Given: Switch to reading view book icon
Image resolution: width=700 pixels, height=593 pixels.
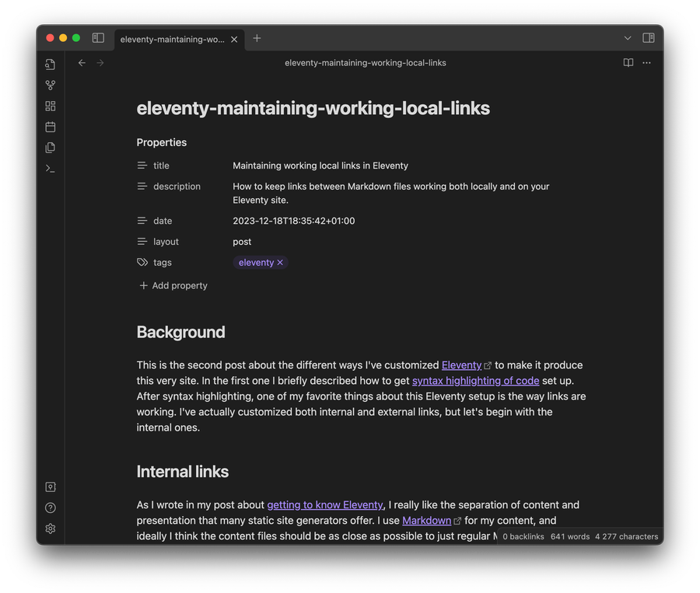Looking at the screenshot, I should click(x=628, y=63).
